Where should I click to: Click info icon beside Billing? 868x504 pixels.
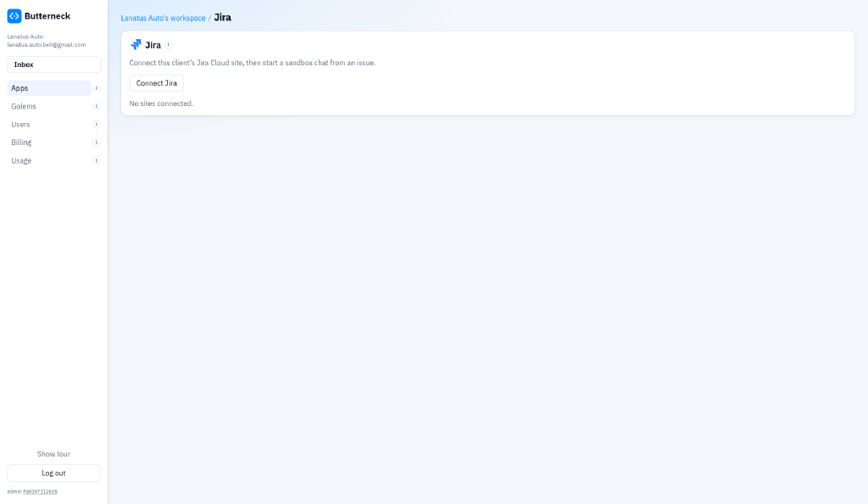click(x=97, y=143)
